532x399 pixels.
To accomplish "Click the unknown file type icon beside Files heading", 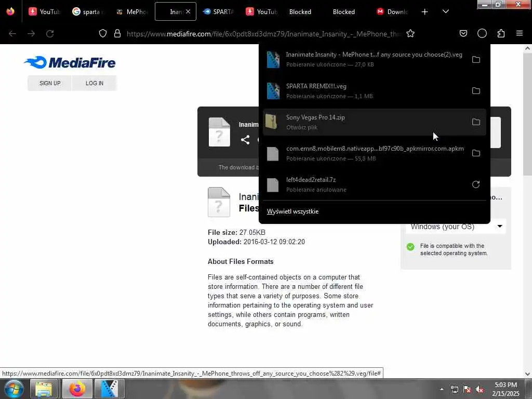I will point(219,202).
